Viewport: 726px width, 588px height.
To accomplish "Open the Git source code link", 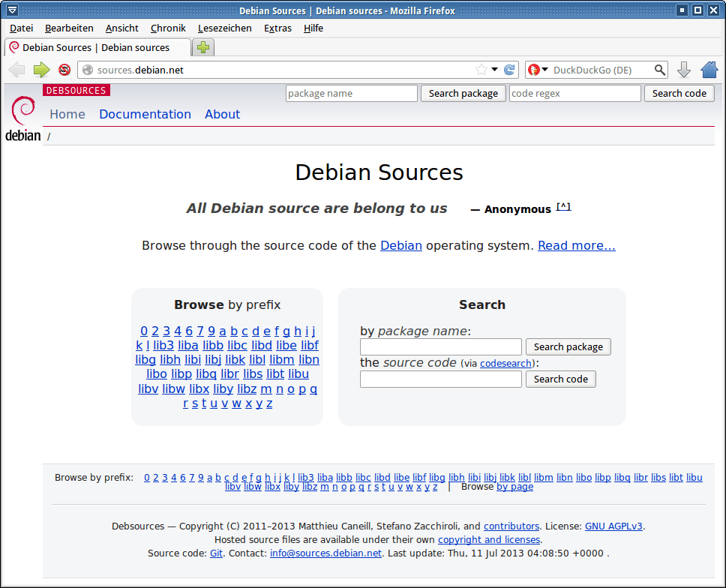I will pos(216,553).
